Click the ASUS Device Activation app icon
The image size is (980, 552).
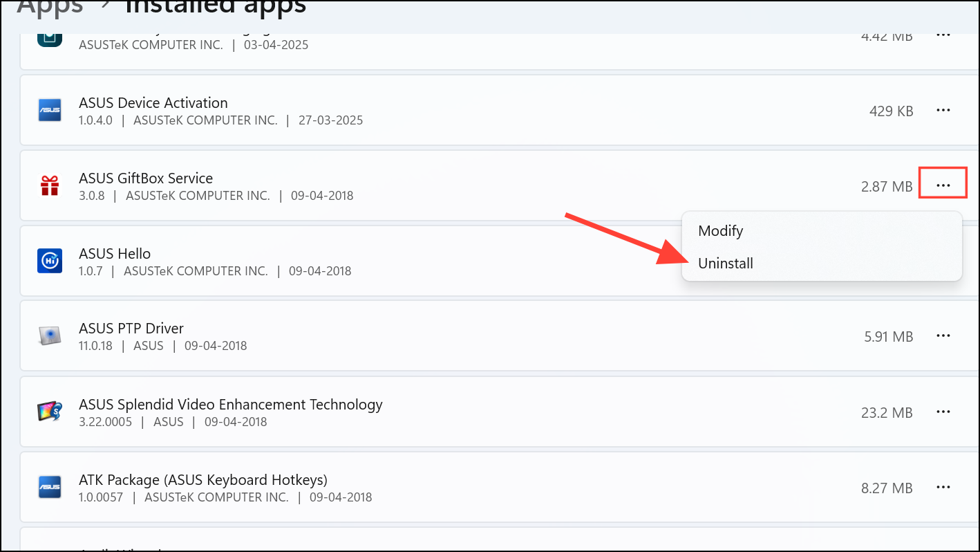click(50, 110)
